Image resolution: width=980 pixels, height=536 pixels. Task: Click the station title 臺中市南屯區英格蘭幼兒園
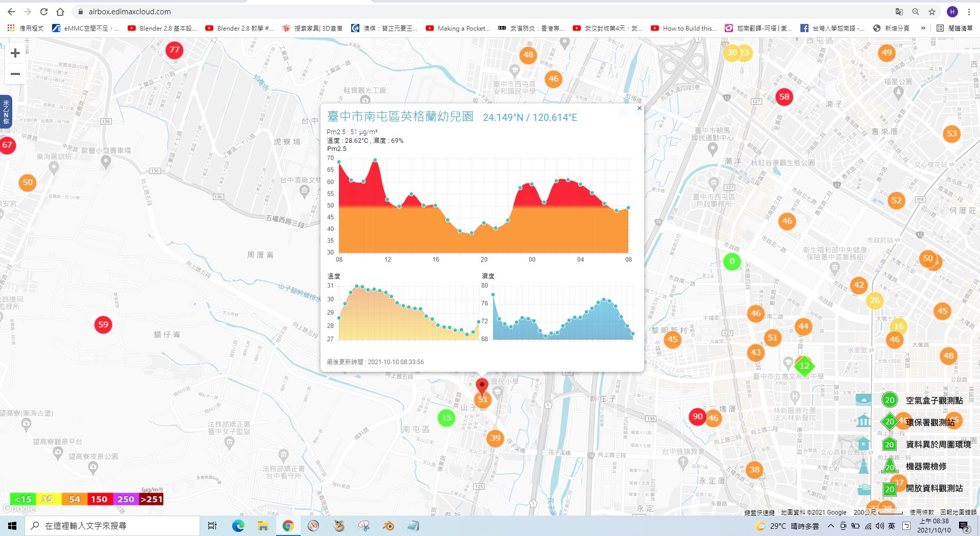pos(400,117)
